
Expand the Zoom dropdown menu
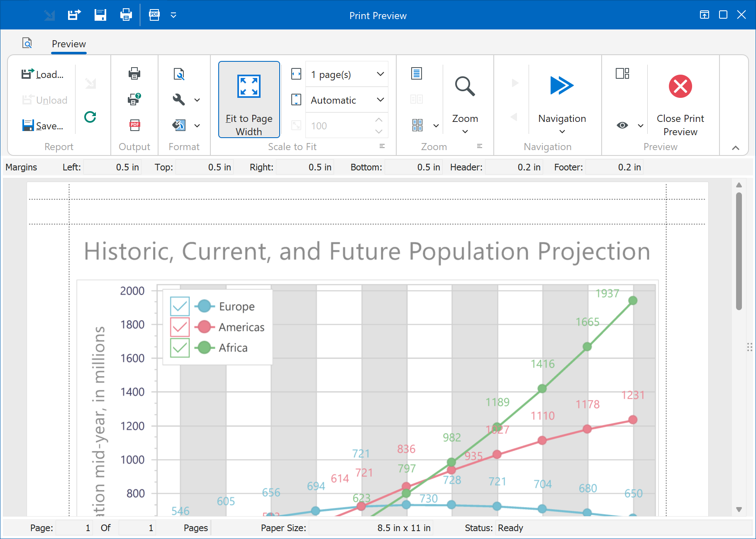(465, 131)
